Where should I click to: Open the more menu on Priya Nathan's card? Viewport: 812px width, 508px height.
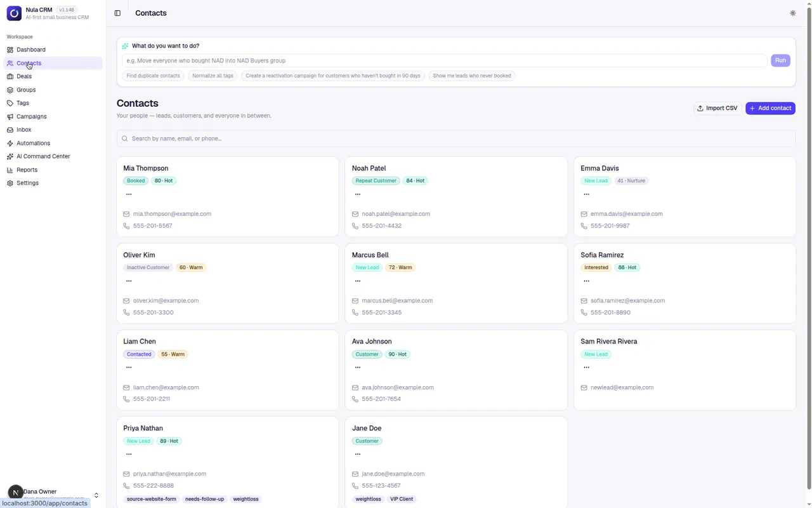point(129,454)
